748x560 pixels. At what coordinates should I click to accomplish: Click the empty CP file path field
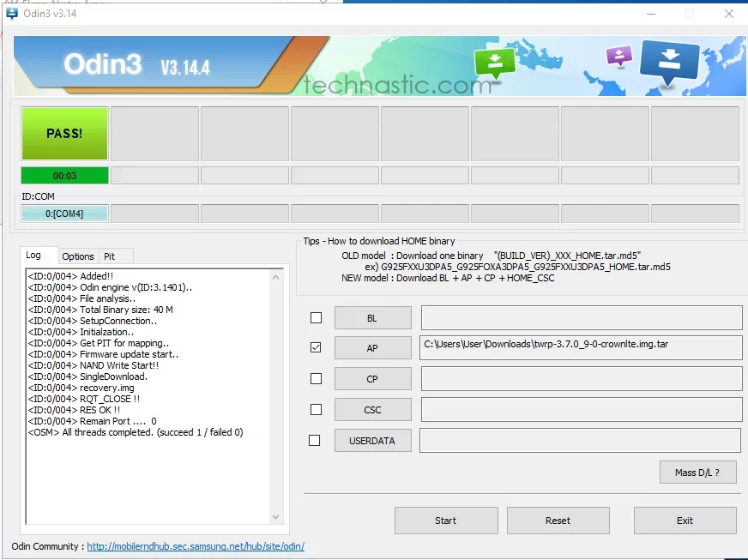[581, 379]
